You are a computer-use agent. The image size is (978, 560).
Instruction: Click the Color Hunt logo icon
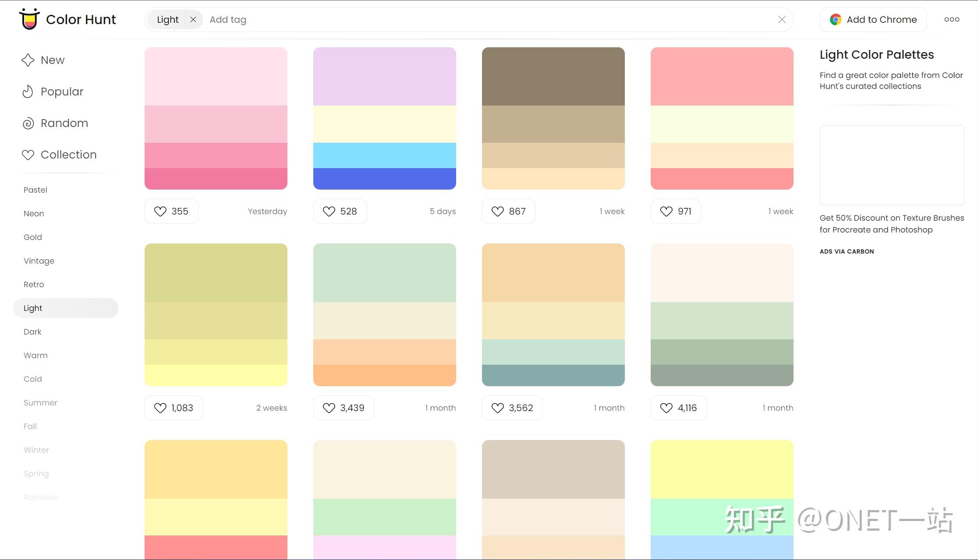tap(29, 19)
